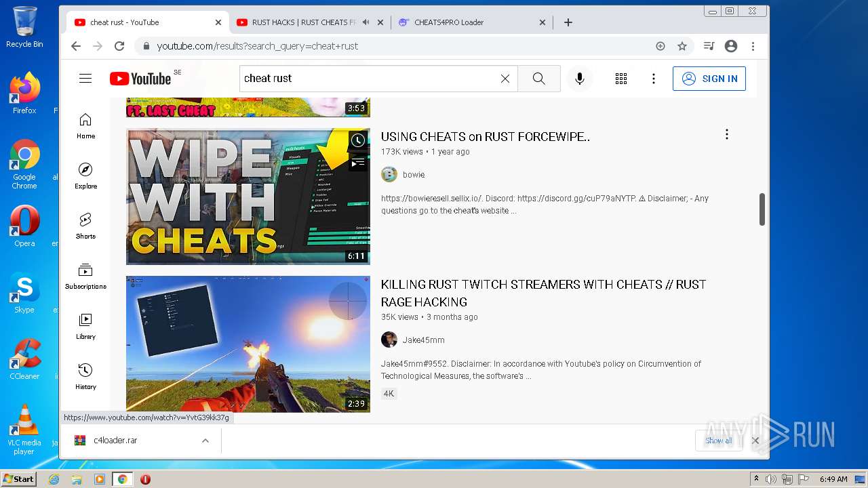
Task: Click Opera desktop icon
Action: 24,226
